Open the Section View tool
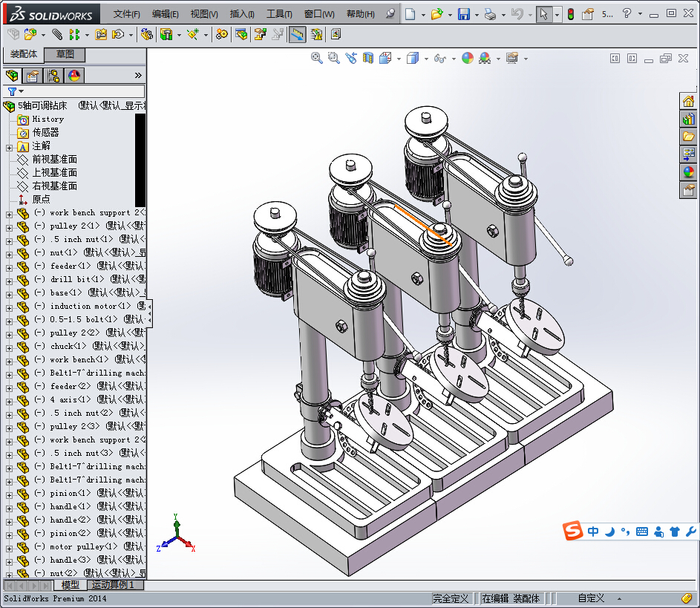 [x=368, y=58]
